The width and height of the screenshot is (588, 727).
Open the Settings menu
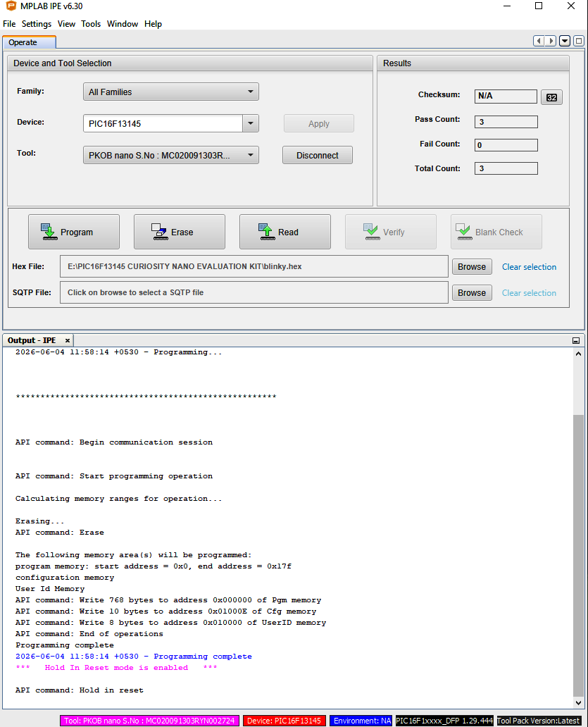[37, 24]
